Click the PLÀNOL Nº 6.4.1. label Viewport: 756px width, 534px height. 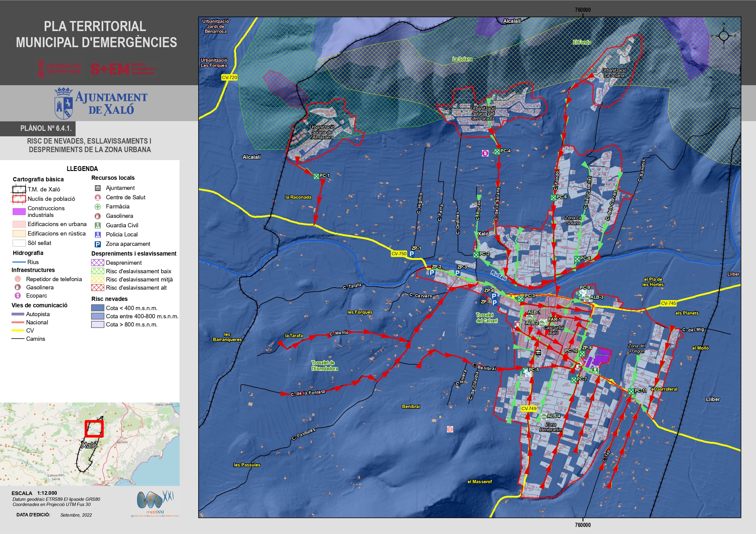click(46, 128)
